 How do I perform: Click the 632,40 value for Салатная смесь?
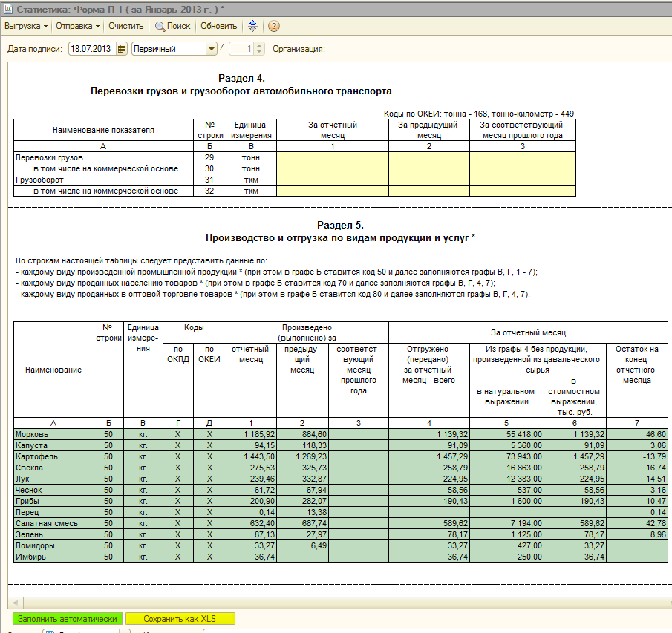pyautogui.click(x=251, y=523)
